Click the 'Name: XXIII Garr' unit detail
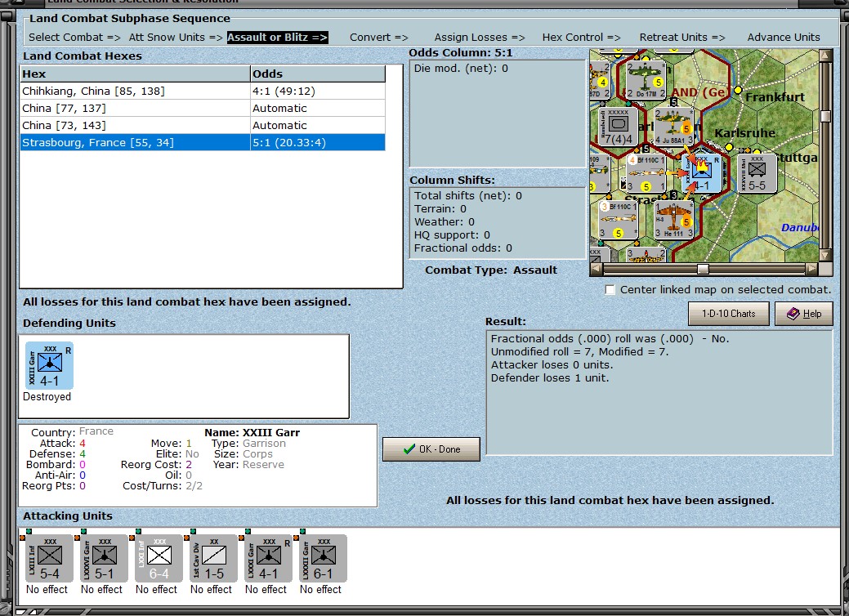Image resolution: width=849 pixels, height=616 pixels. pos(252,432)
